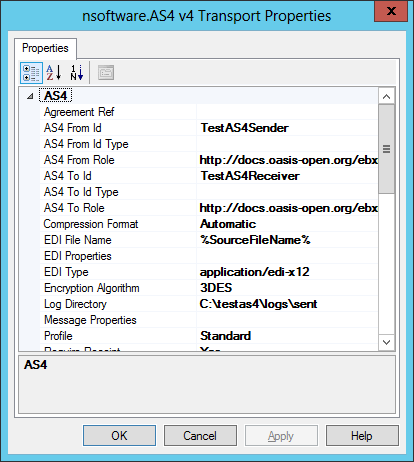Edit the TestAS4Sender value
The width and height of the screenshot is (414, 462).
[245, 128]
